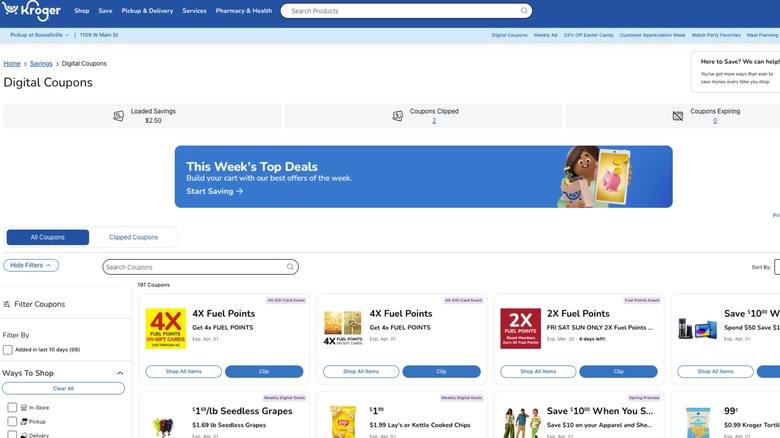Viewport: 780px width, 438px height.
Task: Open the Pharmacy & Health menu
Action: (244, 11)
